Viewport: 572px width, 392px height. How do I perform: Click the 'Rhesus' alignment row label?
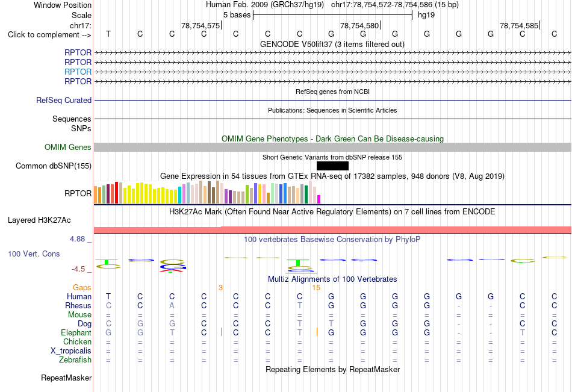78,305
